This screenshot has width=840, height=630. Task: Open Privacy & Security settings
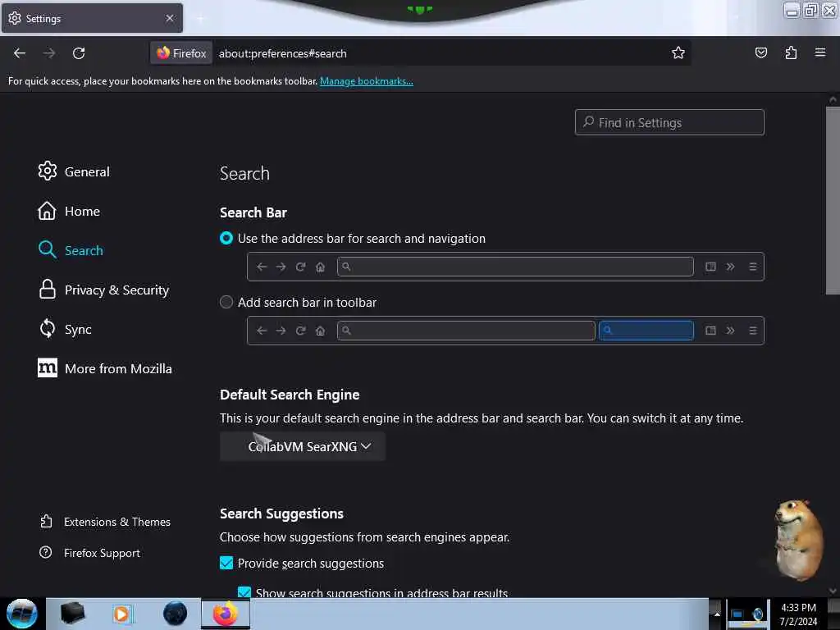click(103, 290)
